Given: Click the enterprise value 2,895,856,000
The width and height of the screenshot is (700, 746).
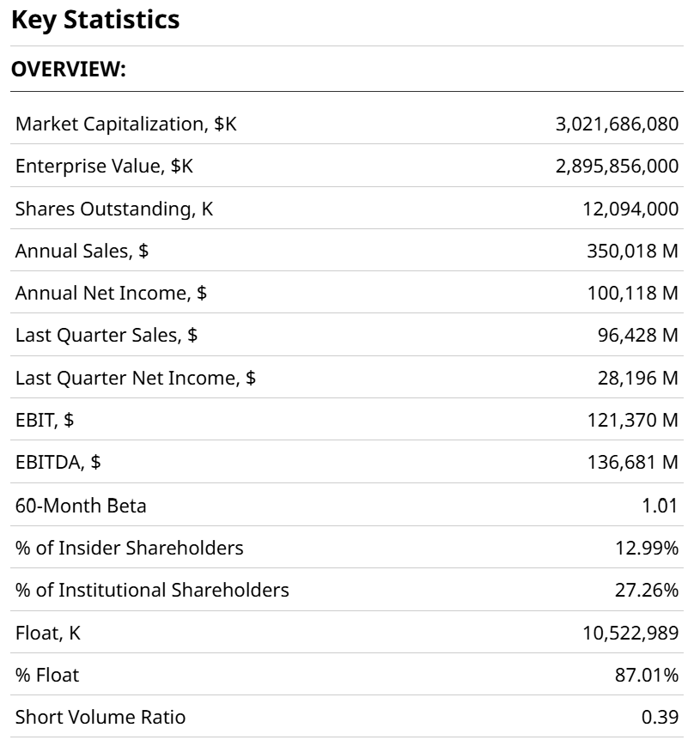Looking at the screenshot, I should pos(617,166).
